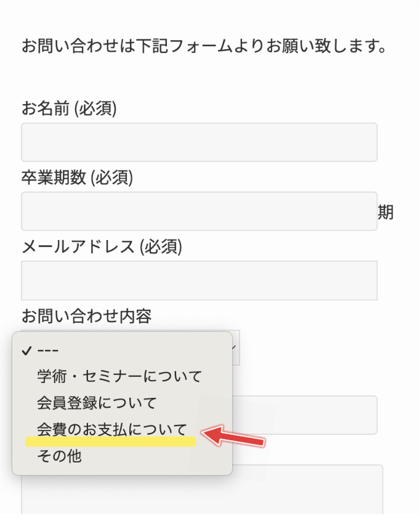Click the お問い合わせは下記フォーム instruction text
This screenshot has height=521, width=420.
pos(204,46)
